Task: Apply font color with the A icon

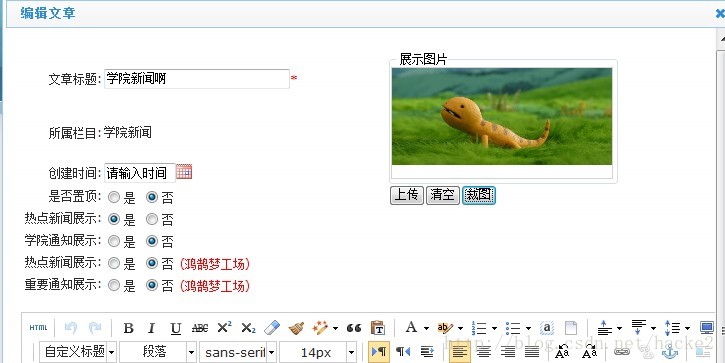Action: pyautogui.click(x=411, y=328)
